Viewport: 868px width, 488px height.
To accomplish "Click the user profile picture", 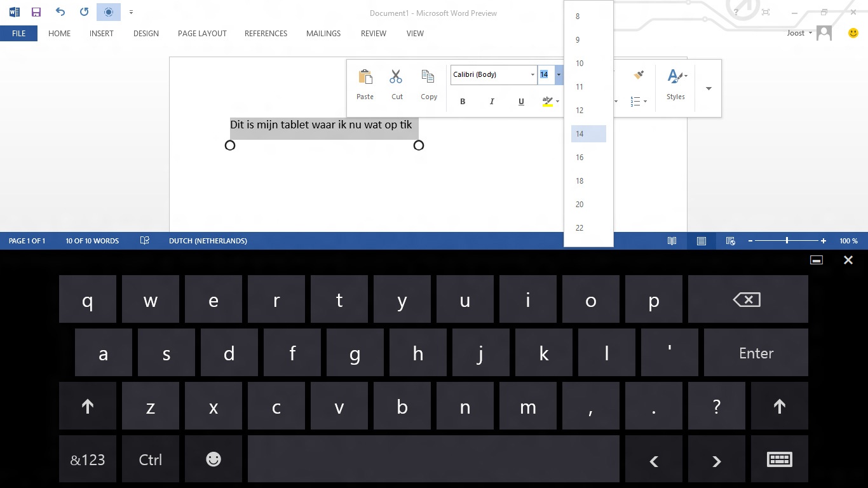I will click(x=824, y=33).
